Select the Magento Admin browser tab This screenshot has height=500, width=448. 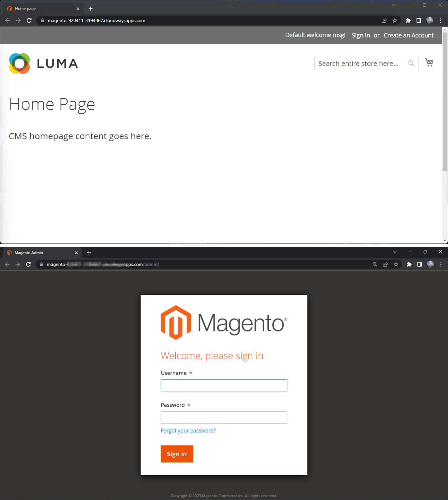pyautogui.click(x=42, y=253)
